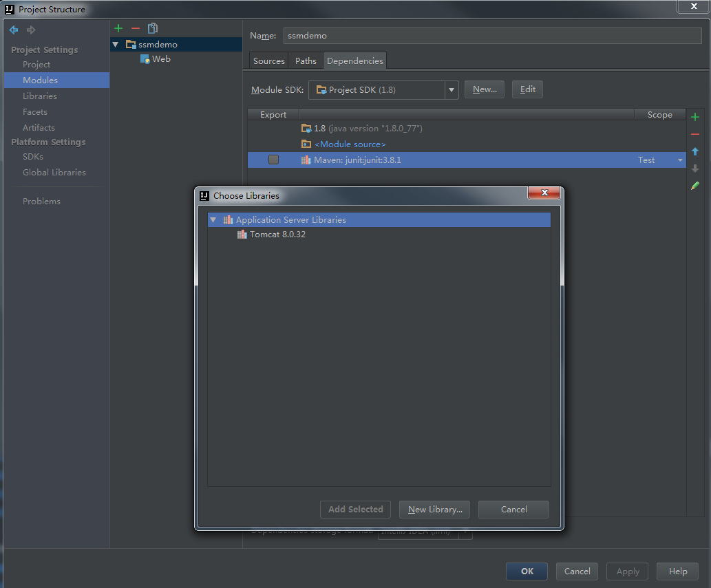Click the Scope column header
The height and width of the screenshot is (588, 711).
coord(660,115)
